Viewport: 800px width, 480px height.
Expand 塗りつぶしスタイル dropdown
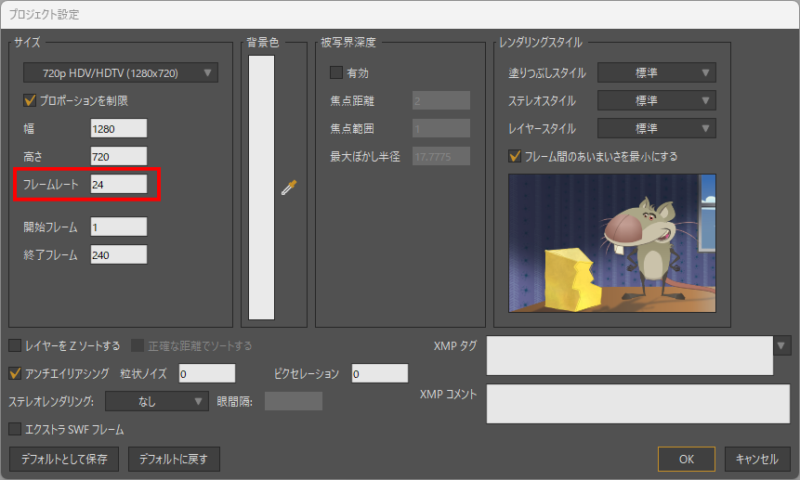[x=656, y=73]
